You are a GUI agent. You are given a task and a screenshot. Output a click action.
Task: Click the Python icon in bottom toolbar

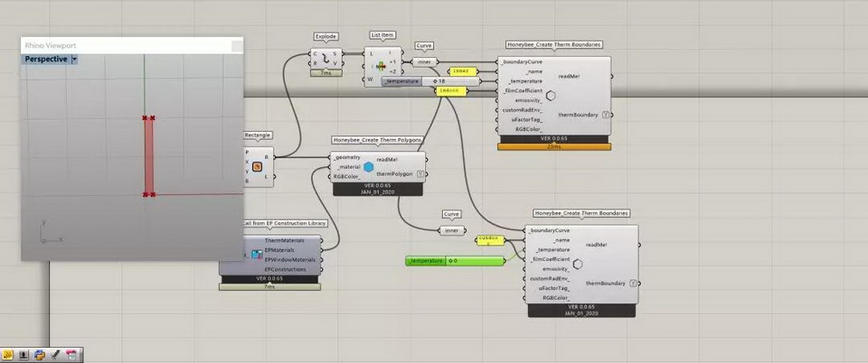tap(40, 355)
